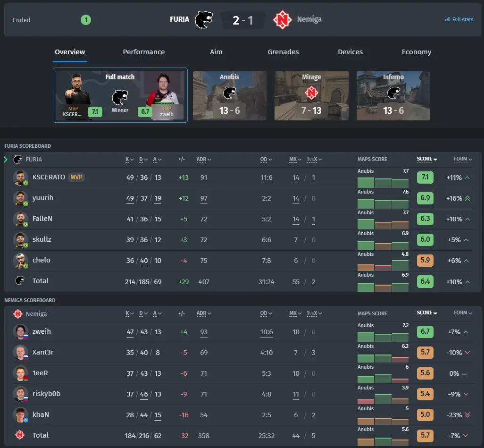
Task: Open khaN player name link
Action: [41, 414]
